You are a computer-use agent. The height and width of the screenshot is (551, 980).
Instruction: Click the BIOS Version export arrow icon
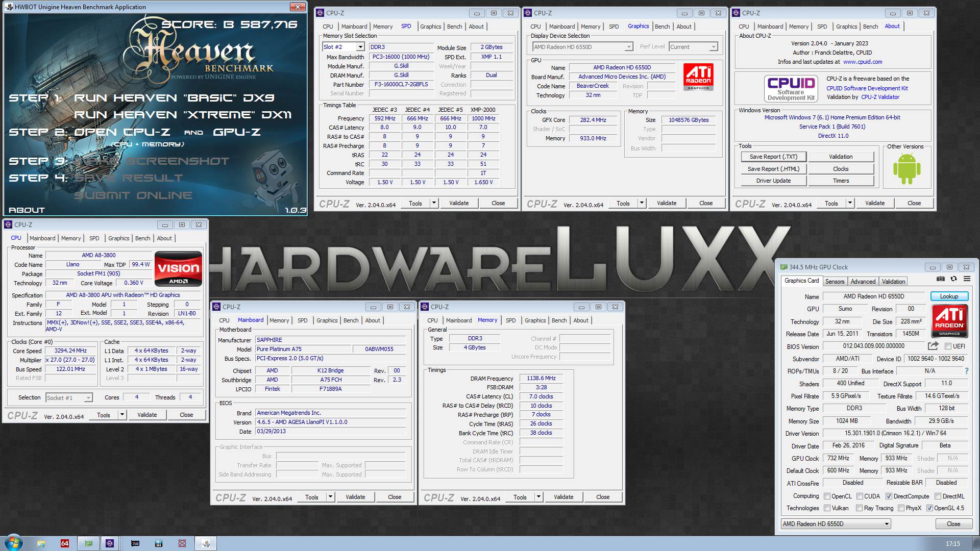click(x=933, y=345)
